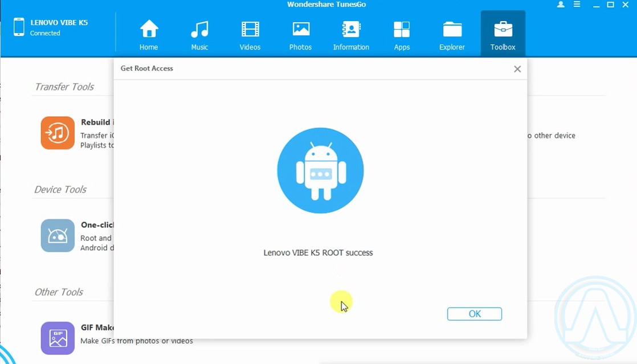Open the Photos tab
The height and width of the screenshot is (364, 637).
tap(301, 35)
